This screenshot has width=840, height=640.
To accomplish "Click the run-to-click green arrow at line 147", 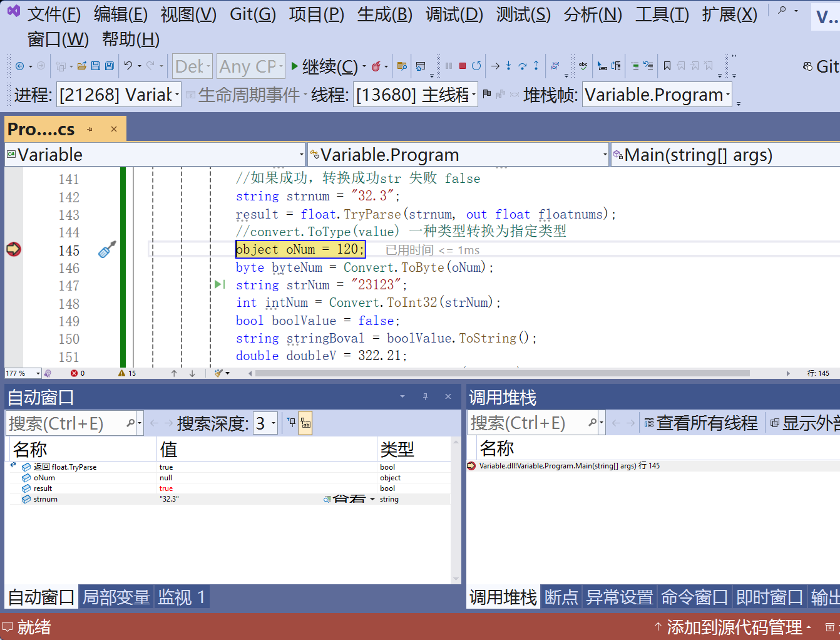I will tap(220, 284).
